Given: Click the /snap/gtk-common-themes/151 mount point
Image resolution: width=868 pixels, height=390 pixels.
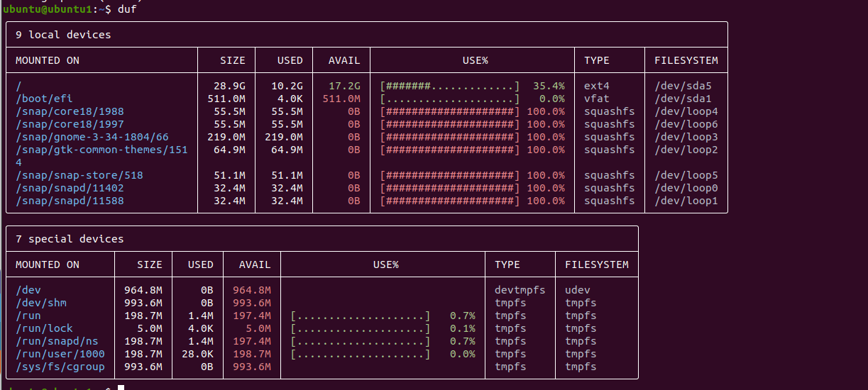Looking at the screenshot, I should tap(101, 150).
